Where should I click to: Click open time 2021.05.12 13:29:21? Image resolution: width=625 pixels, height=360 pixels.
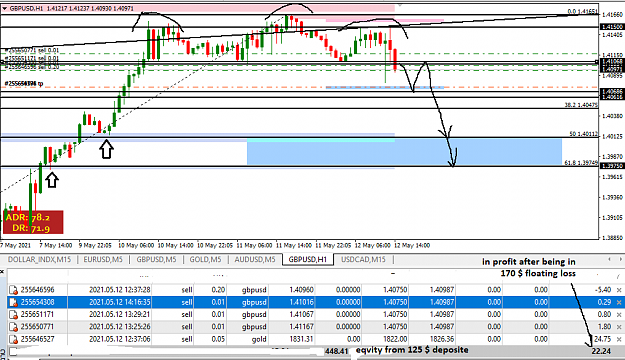coord(120,315)
